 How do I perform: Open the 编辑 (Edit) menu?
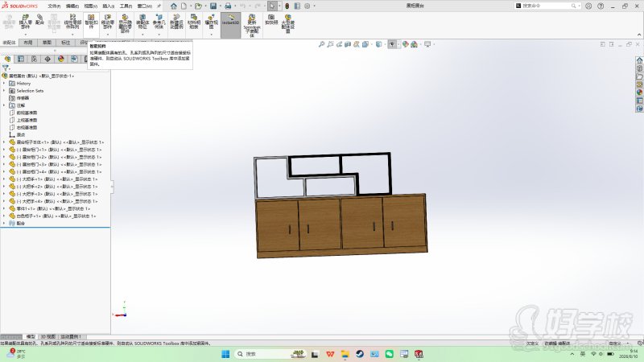pos(72,6)
